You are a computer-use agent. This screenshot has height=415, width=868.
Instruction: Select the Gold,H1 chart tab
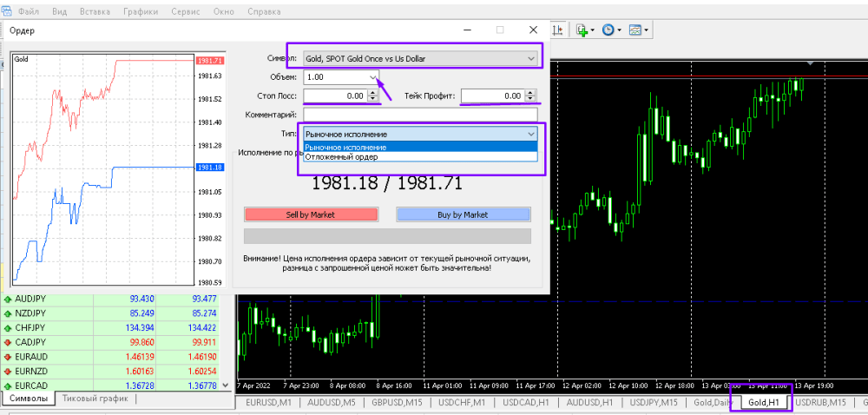763,402
